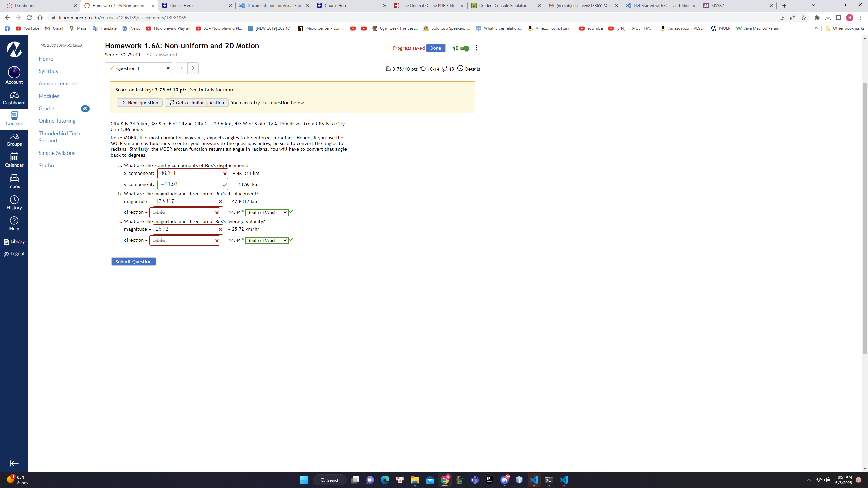This screenshot has width=868, height=488.
Task: Click the next question arrow chevron
Action: pos(193,68)
